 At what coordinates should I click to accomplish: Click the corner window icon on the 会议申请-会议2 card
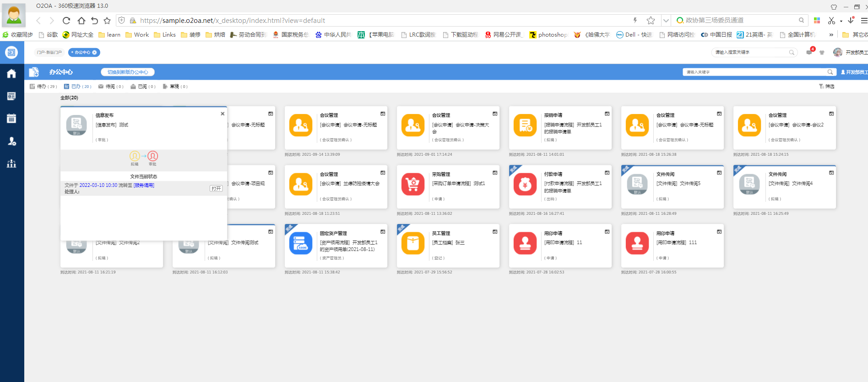pyautogui.click(x=831, y=114)
